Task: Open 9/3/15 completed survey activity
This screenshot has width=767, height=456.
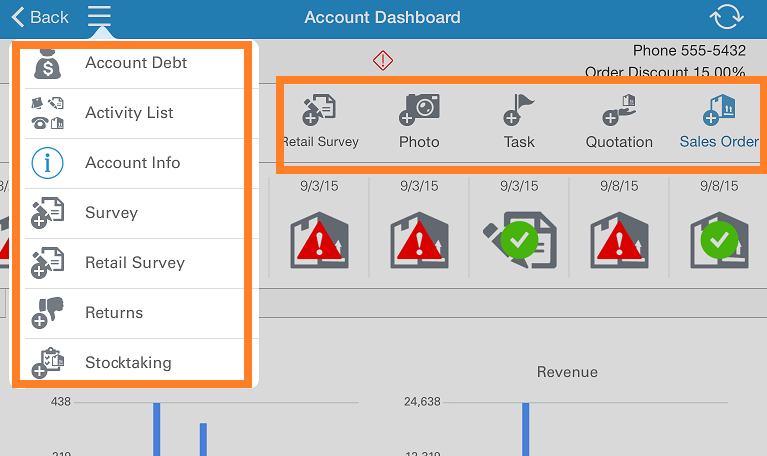Action: tap(519, 240)
